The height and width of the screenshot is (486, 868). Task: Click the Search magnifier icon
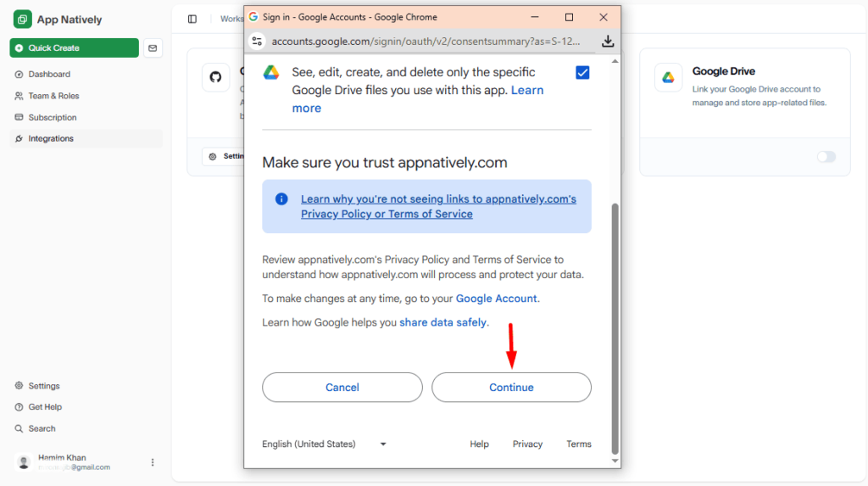(x=19, y=428)
